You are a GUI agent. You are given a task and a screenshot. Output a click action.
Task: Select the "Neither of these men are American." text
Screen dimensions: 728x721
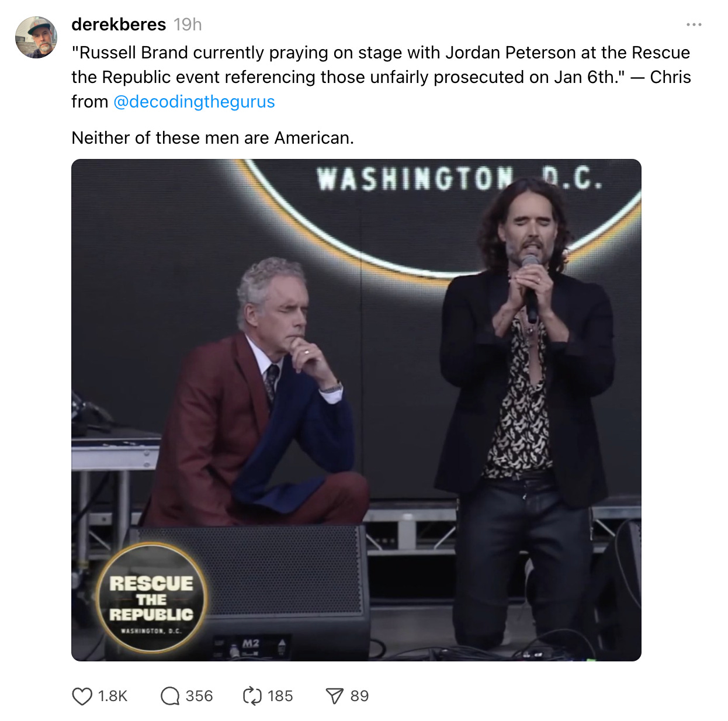pos(213,138)
